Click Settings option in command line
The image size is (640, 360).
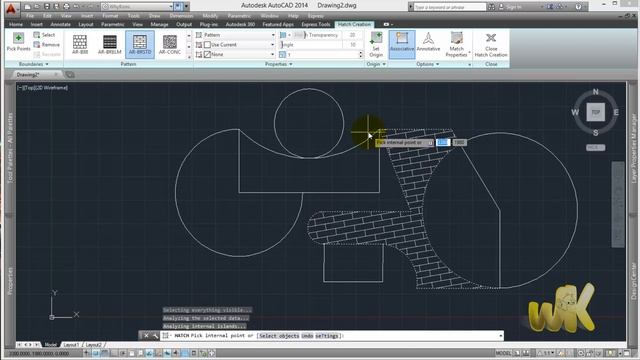click(327, 336)
